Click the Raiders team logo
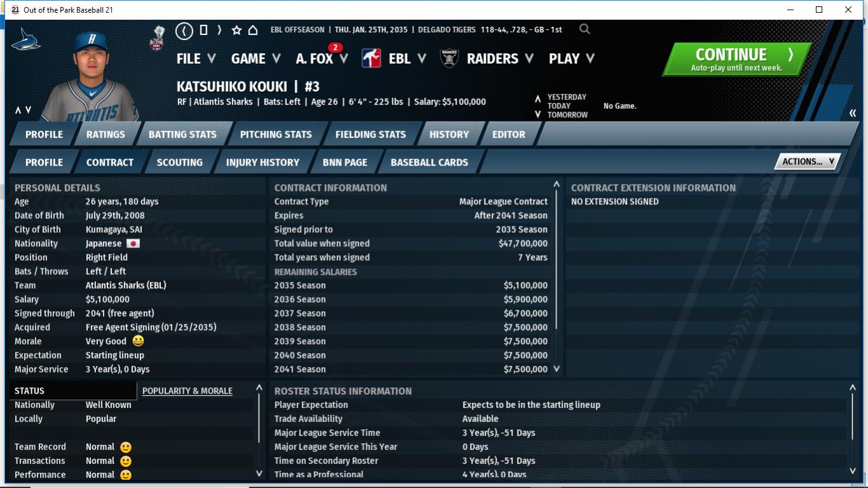 point(449,59)
